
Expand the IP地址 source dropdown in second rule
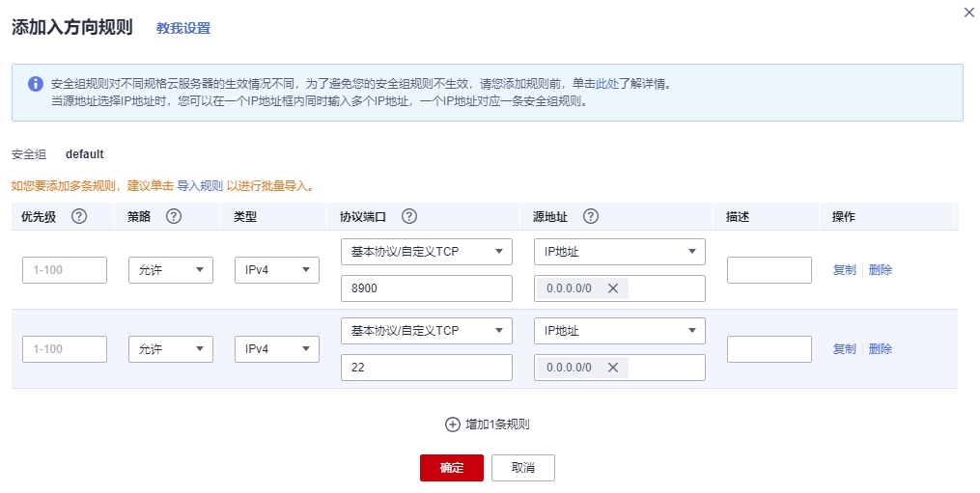click(619, 331)
